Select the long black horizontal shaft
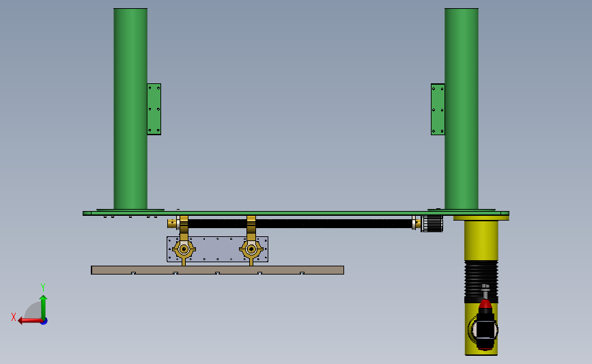This screenshot has width=592, height=364. pos(300,223)
